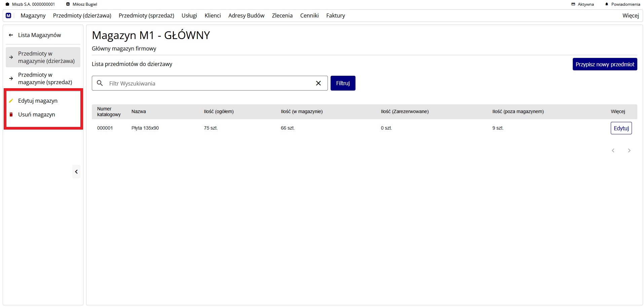Open the Faktury menu item

click(335, 15)
